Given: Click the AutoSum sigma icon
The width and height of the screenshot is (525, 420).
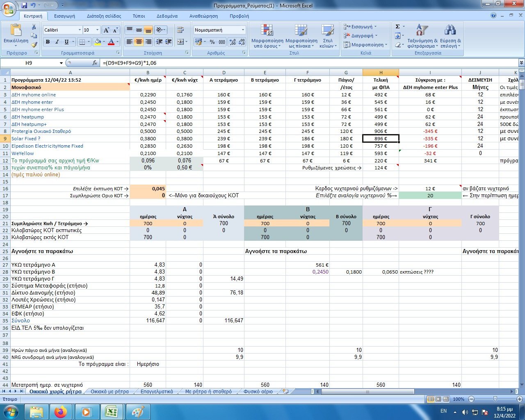Looking at the screenshot, I should (x=397, y=27).
